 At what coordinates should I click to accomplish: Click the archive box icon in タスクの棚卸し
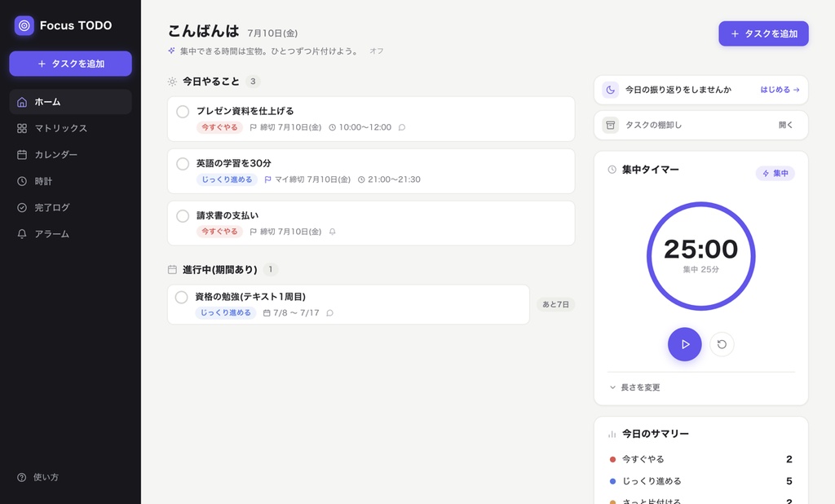(610, 126)
